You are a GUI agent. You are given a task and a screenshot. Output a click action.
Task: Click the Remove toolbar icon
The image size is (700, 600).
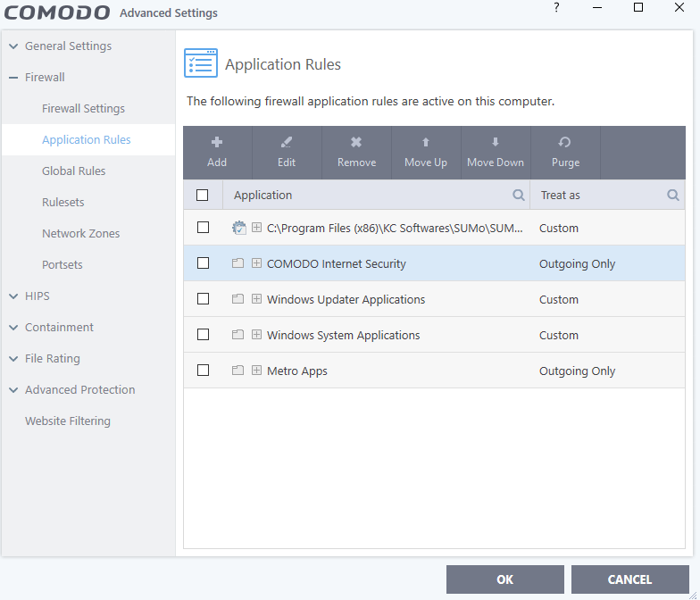(356, 142)
